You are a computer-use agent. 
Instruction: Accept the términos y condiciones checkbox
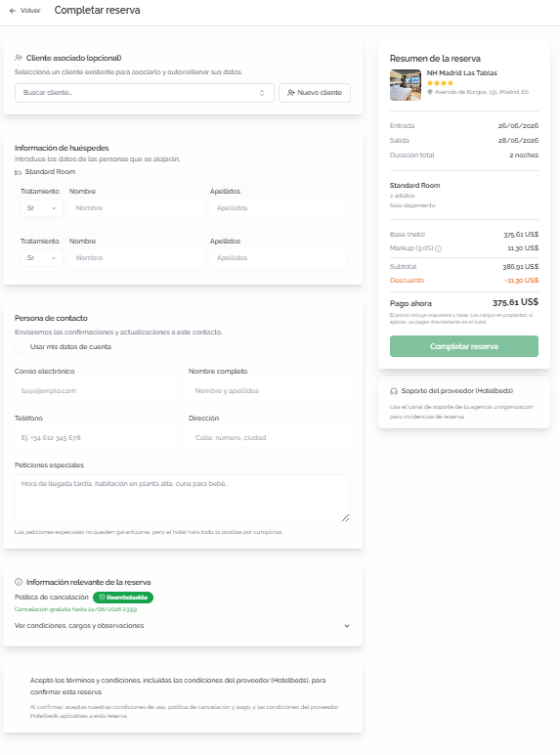pyautogui.click(x=20, y=681)
